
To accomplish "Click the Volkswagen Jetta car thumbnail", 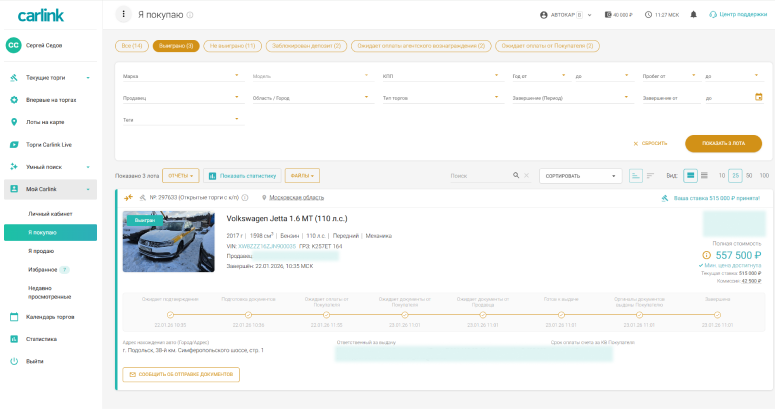I will point(168,241).
